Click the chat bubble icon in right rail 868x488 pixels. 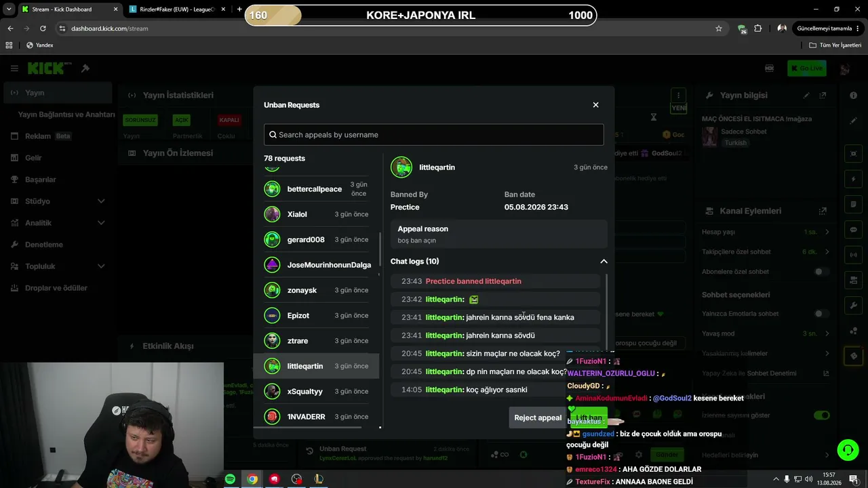click(854, 230)
